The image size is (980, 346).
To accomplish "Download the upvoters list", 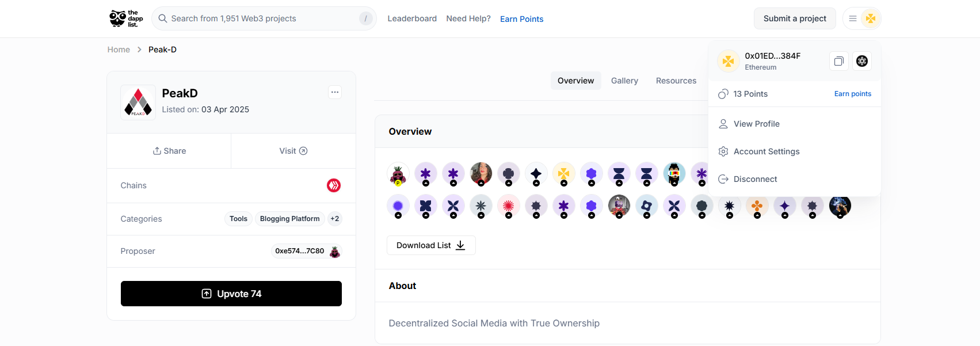I will [x=431, y=245].
